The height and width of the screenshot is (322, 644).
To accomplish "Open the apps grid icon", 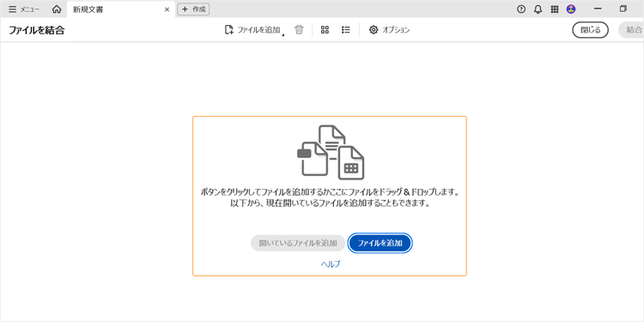I will (x=555, y=9).
